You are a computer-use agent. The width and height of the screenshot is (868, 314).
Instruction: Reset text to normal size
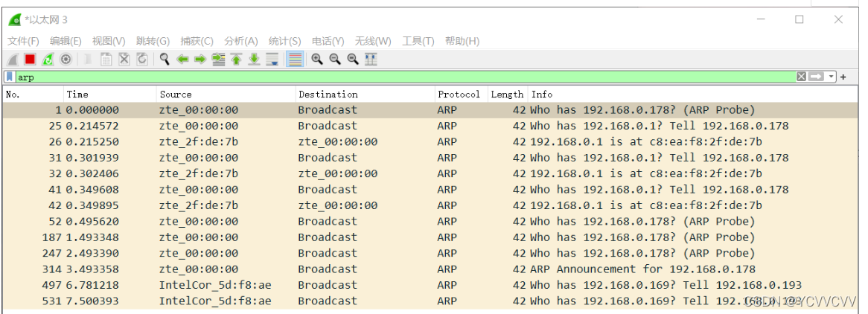[x=353, y=60]
